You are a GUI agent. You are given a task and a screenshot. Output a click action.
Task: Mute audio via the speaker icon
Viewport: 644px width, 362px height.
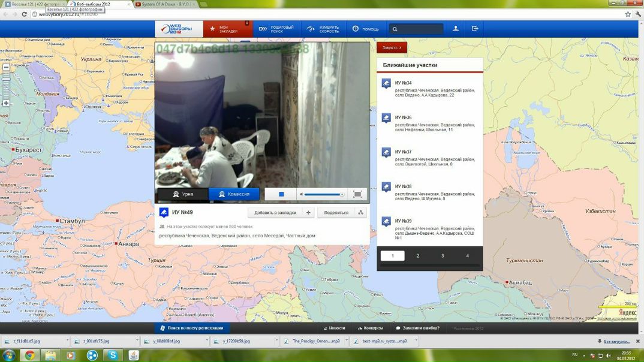pos(300,194)
